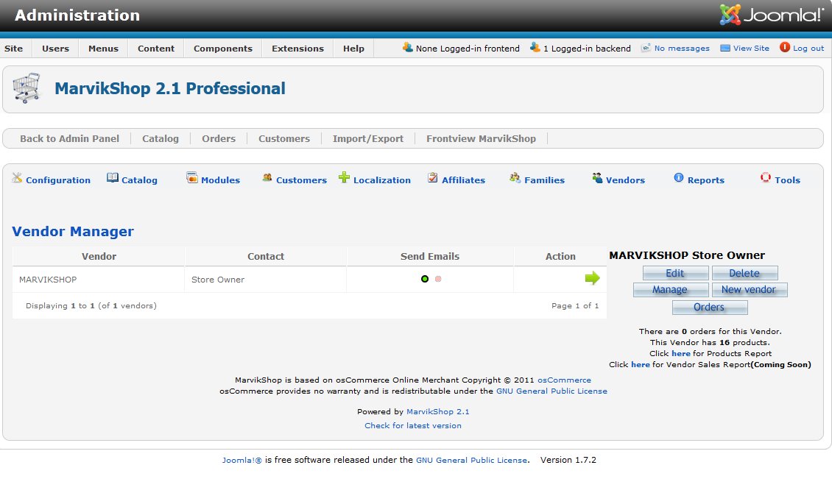Click the Log out link
Viewport: 832px width, 504px height.
[x=808, y=49]
